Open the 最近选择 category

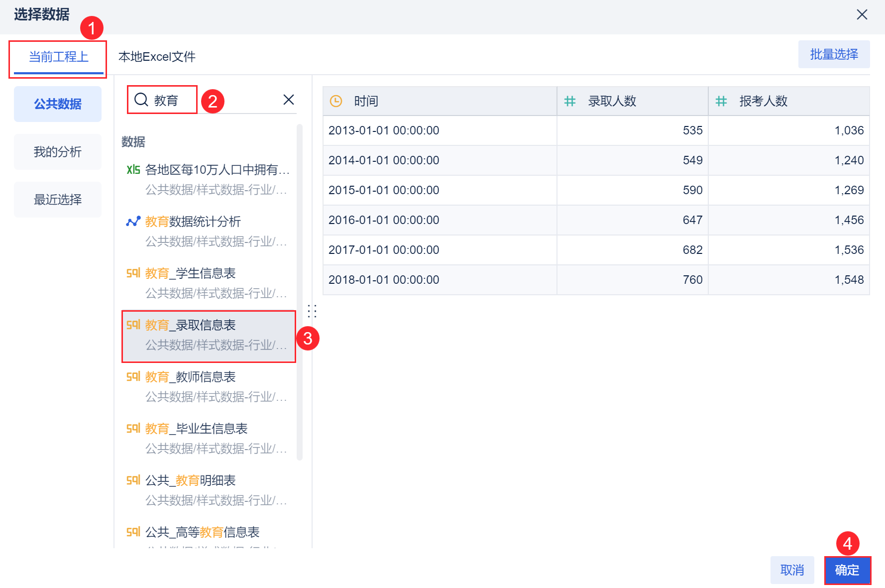[x=58, y=200]
